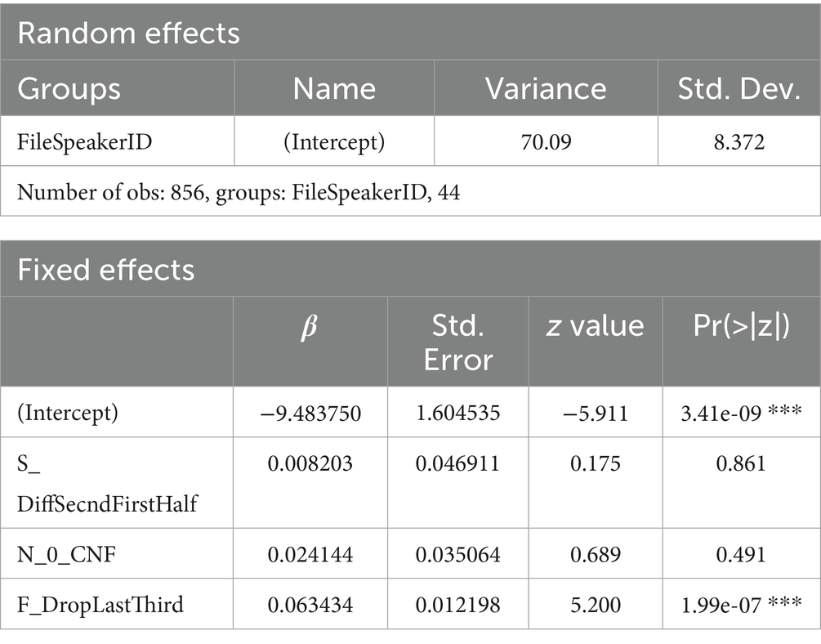Select the Variance column header
The image size is (821, 644).
tap(546, 89)
